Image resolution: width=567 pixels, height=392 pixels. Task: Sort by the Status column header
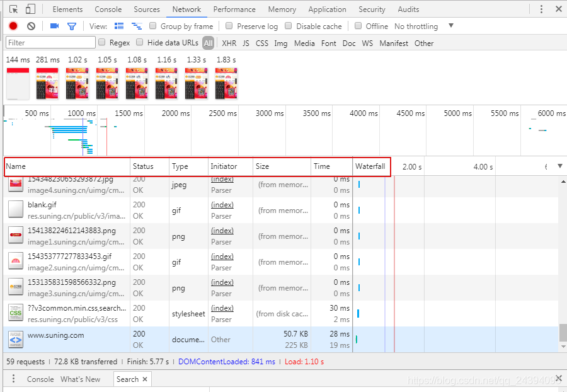(x=149, y=166)
